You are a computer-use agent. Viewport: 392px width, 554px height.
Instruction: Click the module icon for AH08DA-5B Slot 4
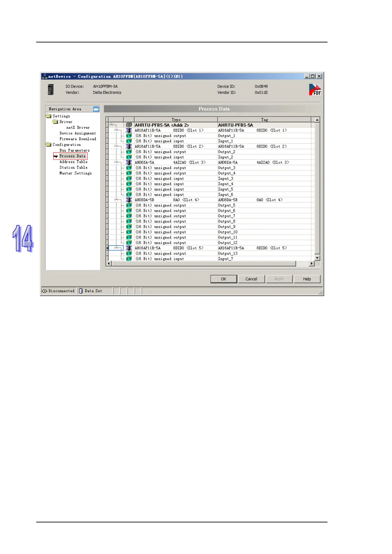click(129, 200)
